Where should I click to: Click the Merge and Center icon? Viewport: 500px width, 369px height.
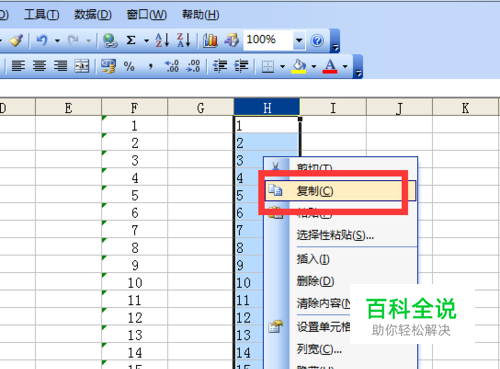point(82,66)
